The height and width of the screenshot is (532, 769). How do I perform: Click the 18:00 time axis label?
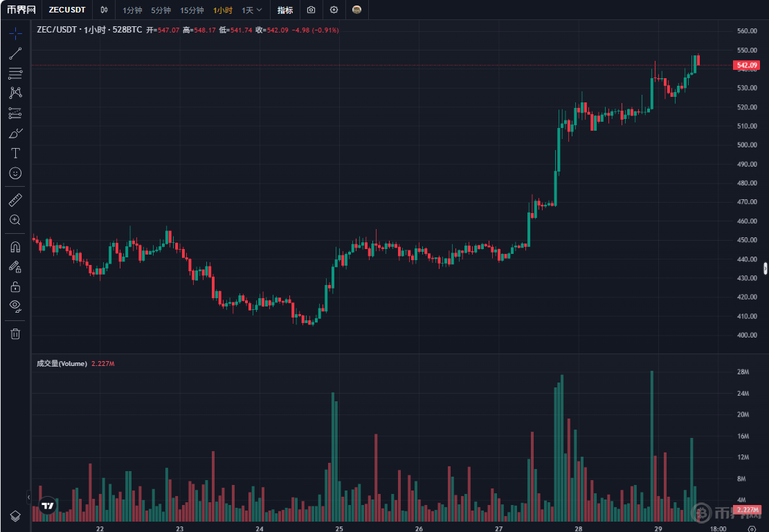[x=718, y=529]
